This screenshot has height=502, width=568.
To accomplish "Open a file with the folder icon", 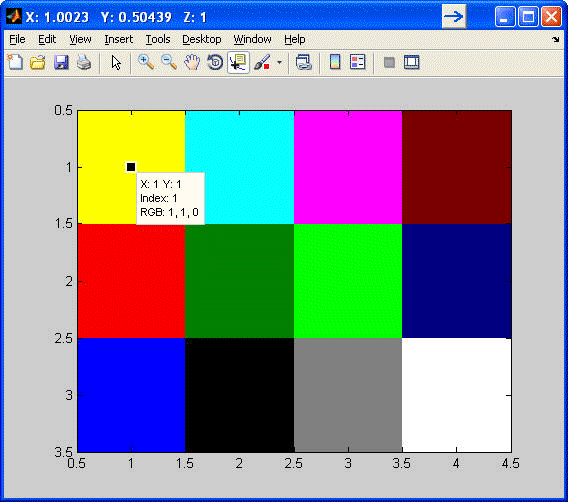I will [38, 63].
